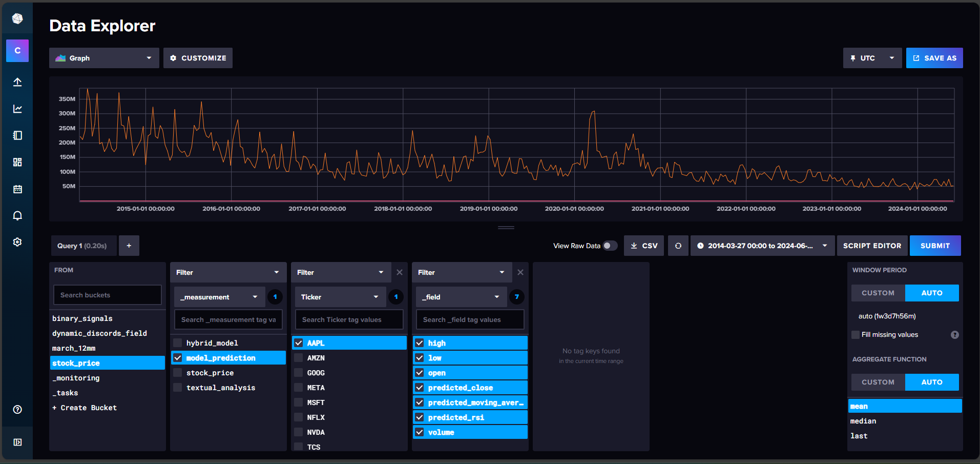Image resolution: width=980 pixels, height=464 pixels.
Task: Click the refresh query icon button
Action: 678,246
